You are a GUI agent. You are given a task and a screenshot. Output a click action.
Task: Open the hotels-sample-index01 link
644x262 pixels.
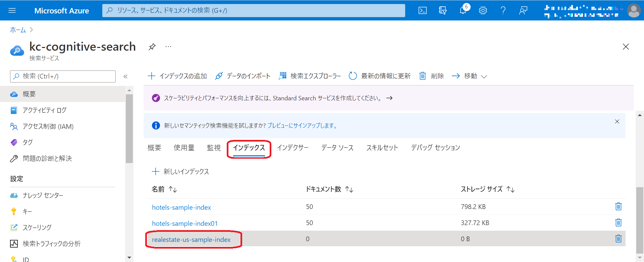click(185, 223)
